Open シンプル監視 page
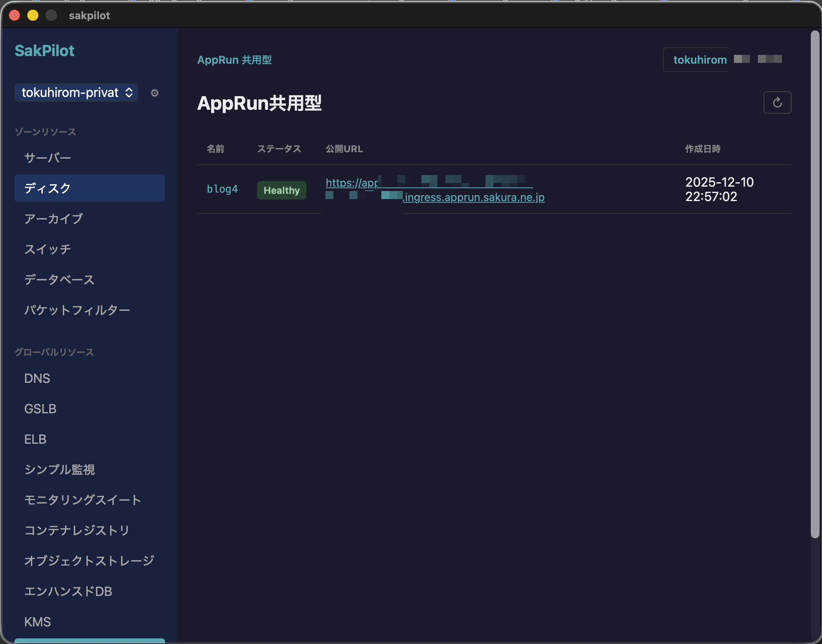 pos(59,469)
